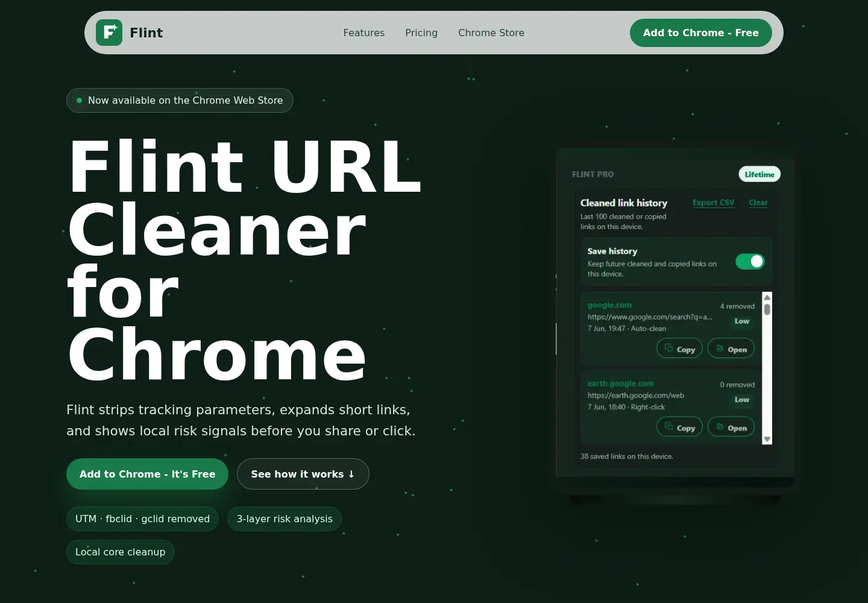Click the Low risk badge for google.com
Viewport: 868px width, 603px height.
[742, 321]
